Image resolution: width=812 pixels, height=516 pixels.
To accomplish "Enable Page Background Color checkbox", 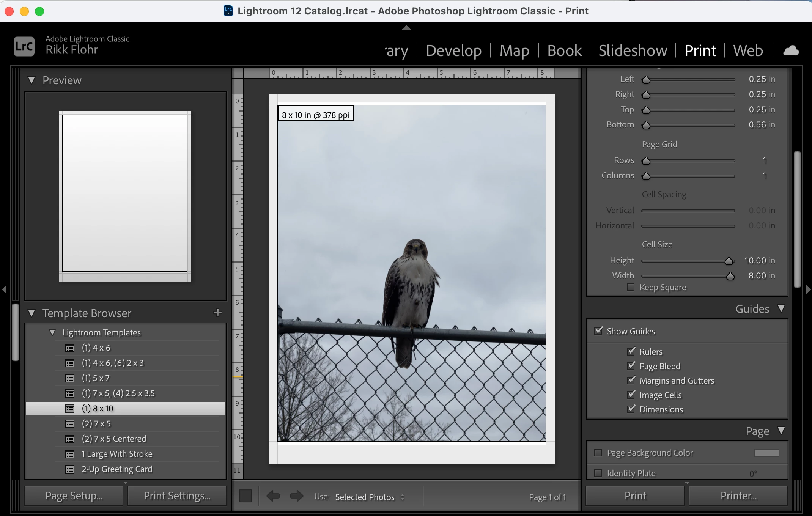I will pyautogui.click(x=598, y=453).
